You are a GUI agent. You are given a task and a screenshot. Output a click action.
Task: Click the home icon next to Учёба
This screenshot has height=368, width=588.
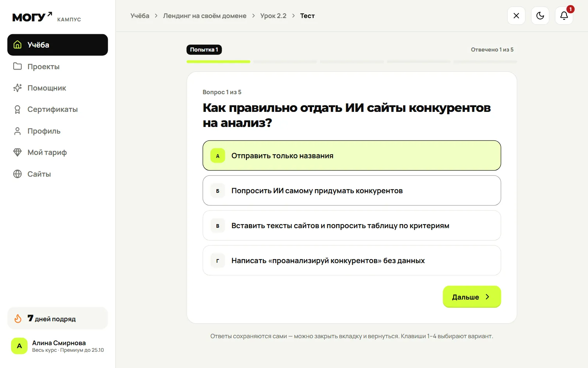click(17, 45)
